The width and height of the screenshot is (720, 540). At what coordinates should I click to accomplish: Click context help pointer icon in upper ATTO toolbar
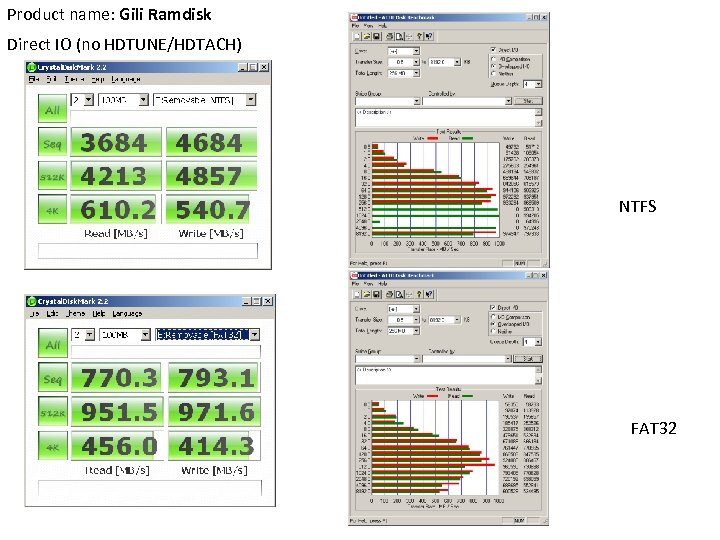click(x=429, y=36)
